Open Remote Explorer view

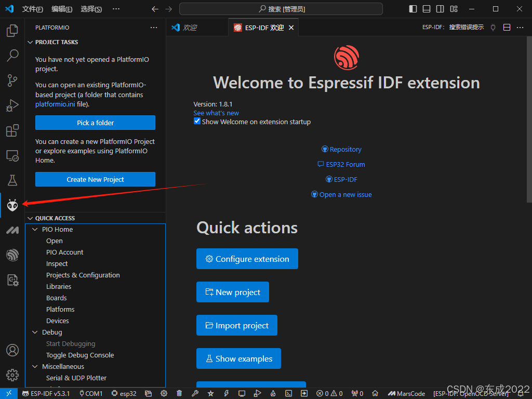(12, 155)
